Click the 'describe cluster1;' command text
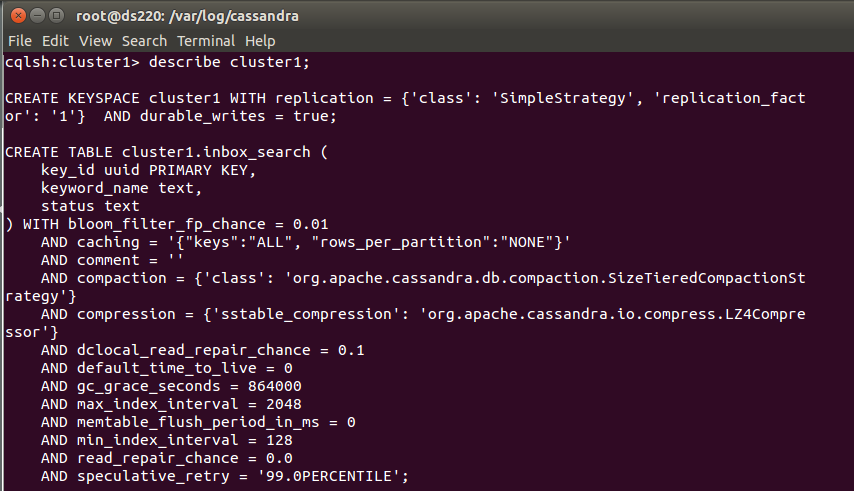 (229, 62)
